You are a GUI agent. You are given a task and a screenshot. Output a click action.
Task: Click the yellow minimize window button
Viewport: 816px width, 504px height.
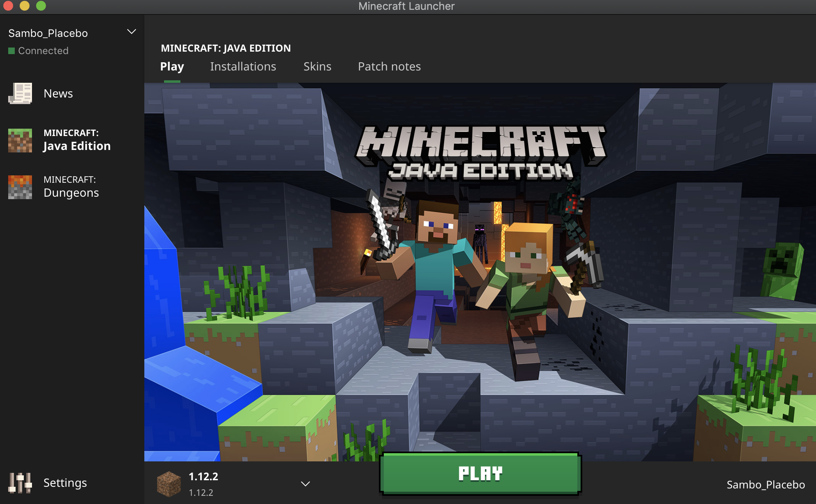[x=25, y=6]
